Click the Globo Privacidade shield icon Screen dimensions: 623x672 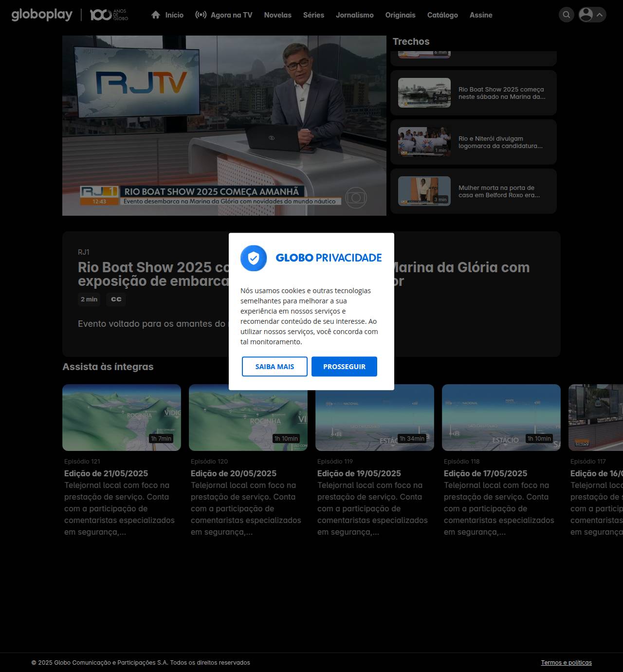click(x=254, y=258)
